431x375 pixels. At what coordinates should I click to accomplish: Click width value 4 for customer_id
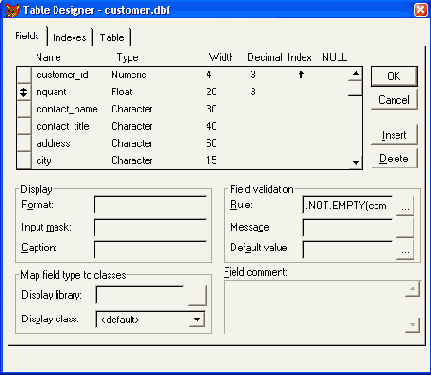(x=209, y=75)
